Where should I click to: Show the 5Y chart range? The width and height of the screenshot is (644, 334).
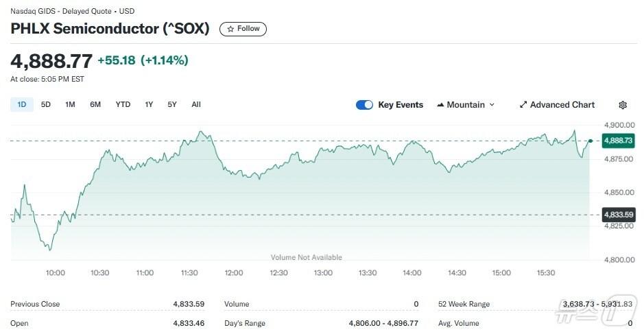point(172,104)
